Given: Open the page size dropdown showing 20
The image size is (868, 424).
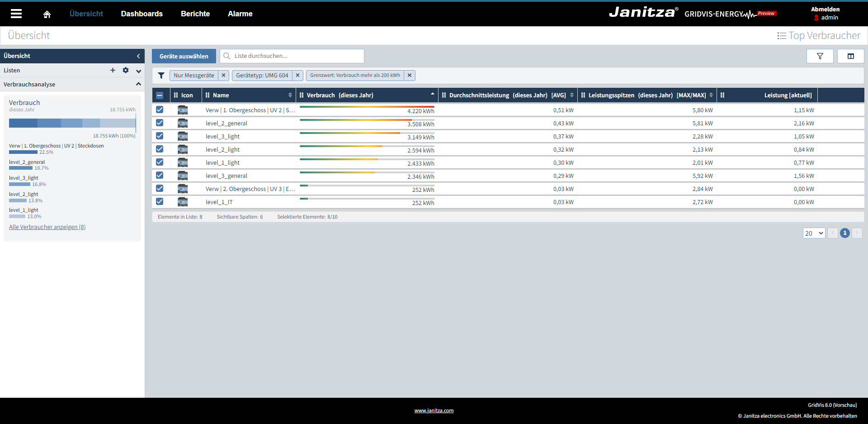Looking at the screenshot, I should point(814,233).
